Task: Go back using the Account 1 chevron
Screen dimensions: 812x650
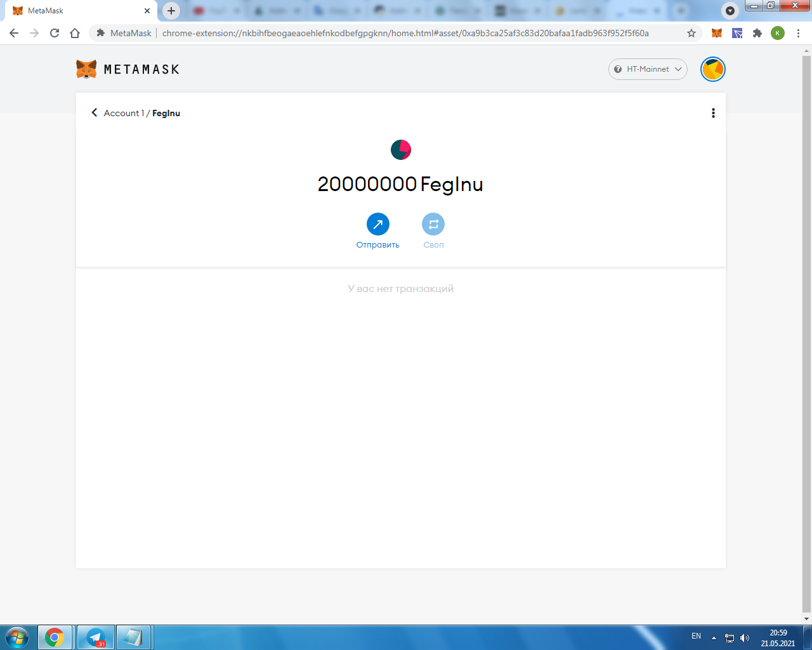Action: coord(95,112)
